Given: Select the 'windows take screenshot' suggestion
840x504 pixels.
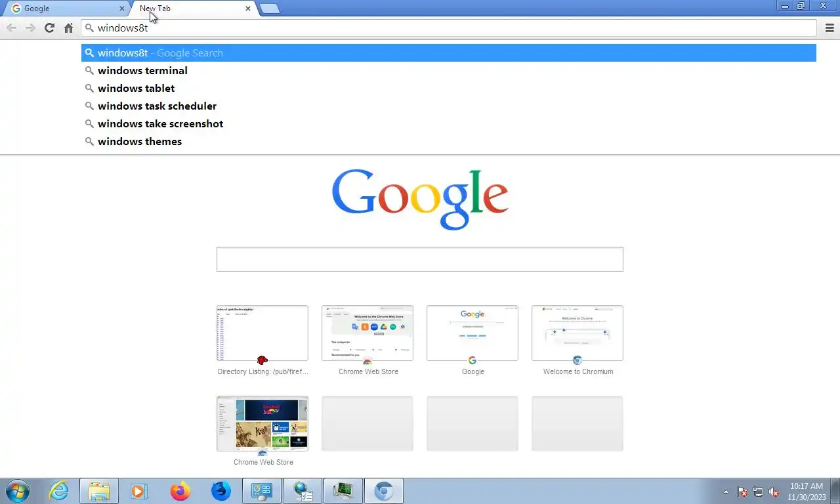Looking at the screenshot, I should [x=449, y=123].
